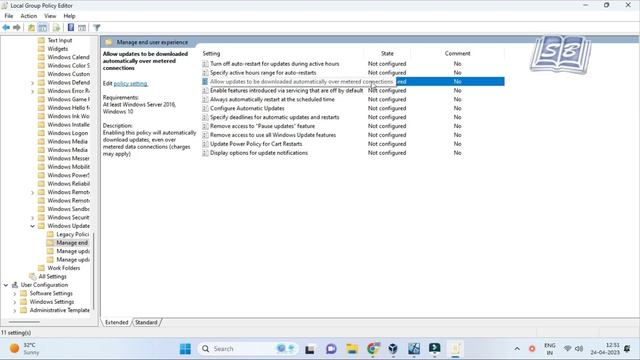Screen dimensions: 640x360
Task: Open the Help menu
Action: (69, 16)
